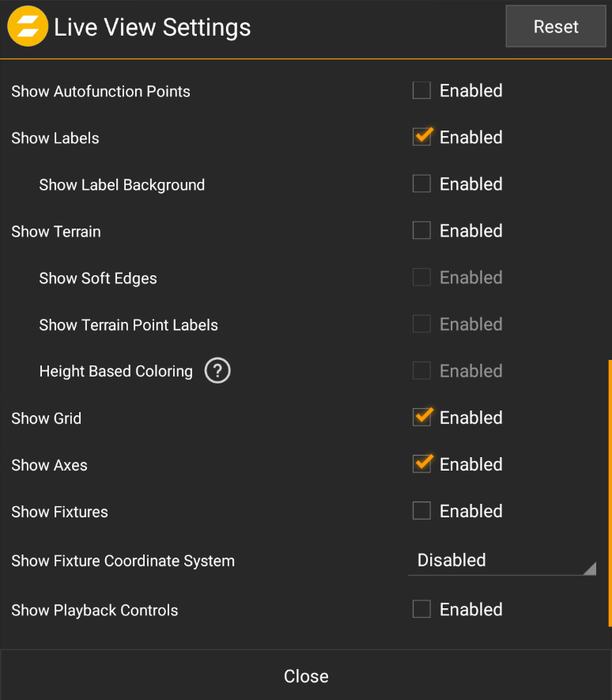Turn on Show Terrain
Screen dimensions: 612x700
coord(421,230)
